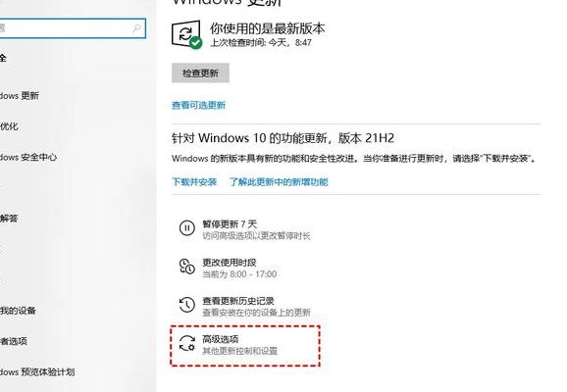This screenshot has height=392, width=567.
Task: Click the advanced options gear-sync icon
Action: pos(187,343)
